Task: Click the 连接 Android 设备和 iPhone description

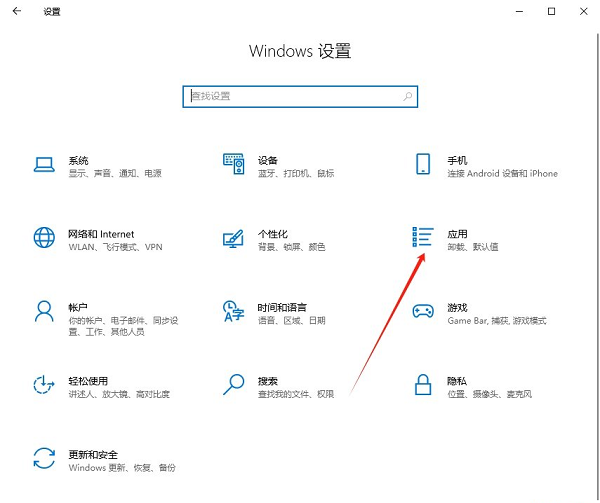Action: [502, 173]
